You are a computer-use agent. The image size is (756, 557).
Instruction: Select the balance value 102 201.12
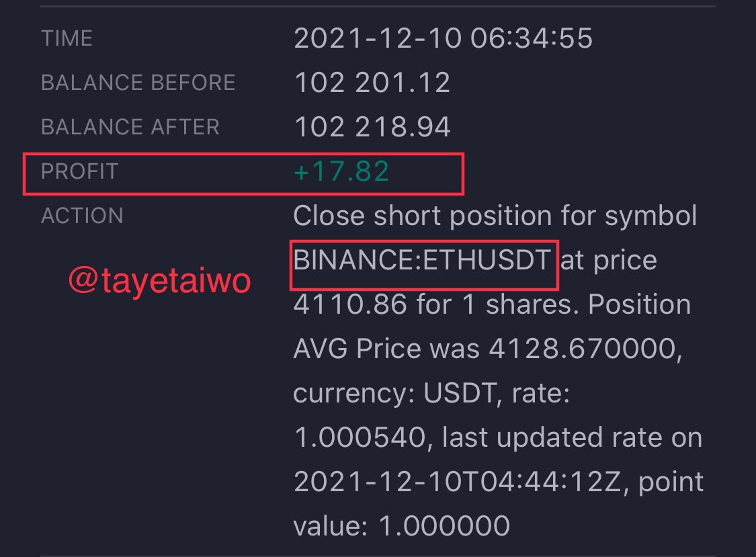[x=372, y=83]
